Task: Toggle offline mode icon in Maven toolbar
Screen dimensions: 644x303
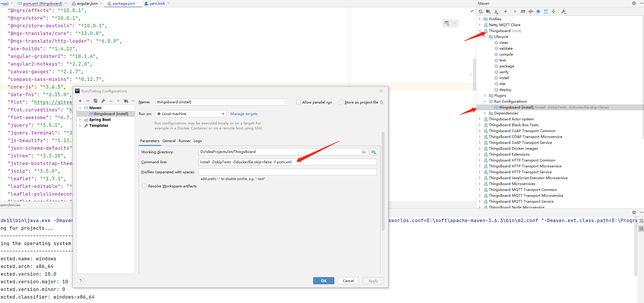Action: [531, 11]
